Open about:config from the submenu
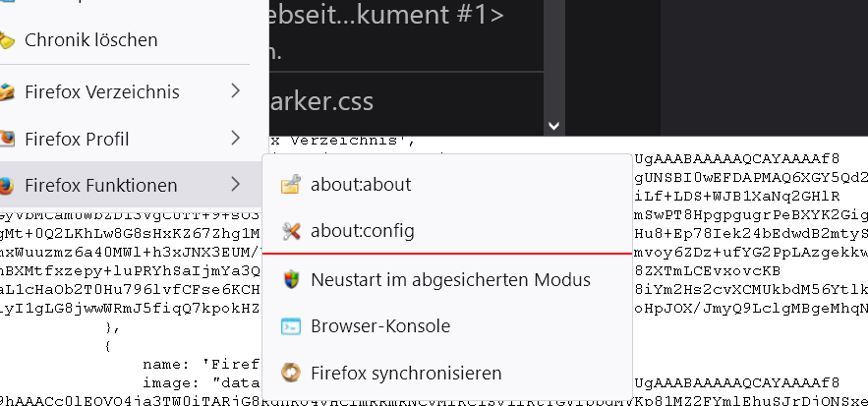868x406 pixels. [362, 232]
